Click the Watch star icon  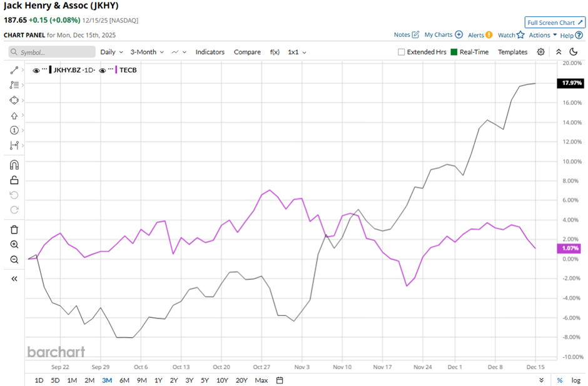point(520,35)
